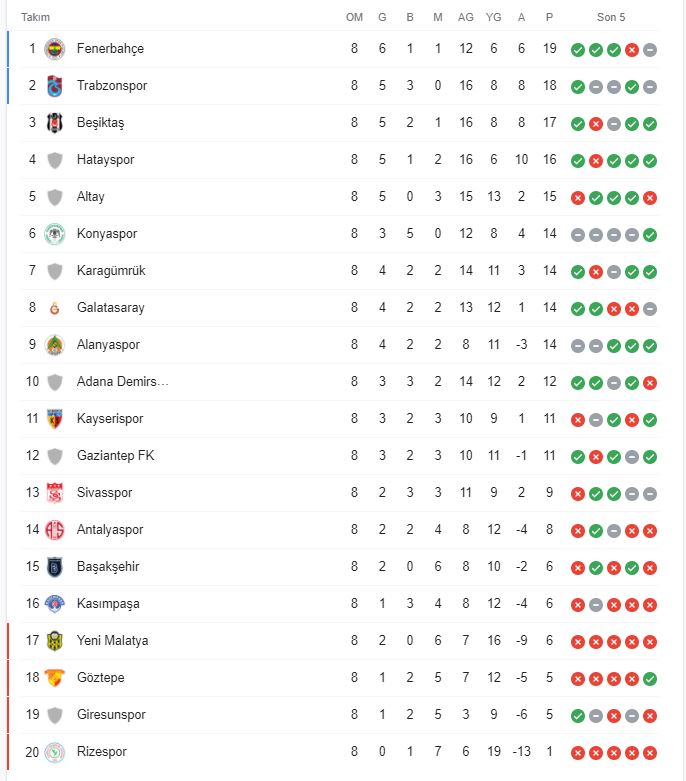Click the Kayserispor club logo

pos(54,419)
